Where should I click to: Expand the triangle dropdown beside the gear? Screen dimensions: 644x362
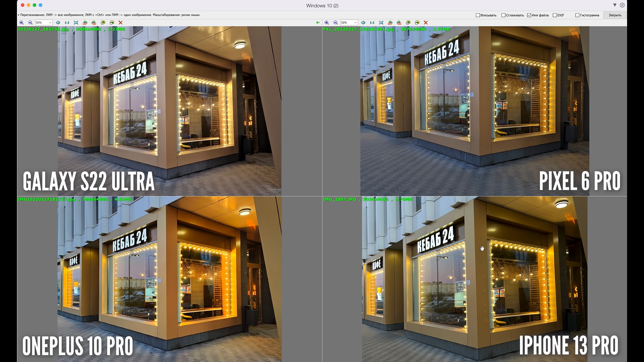coord(615,5)
